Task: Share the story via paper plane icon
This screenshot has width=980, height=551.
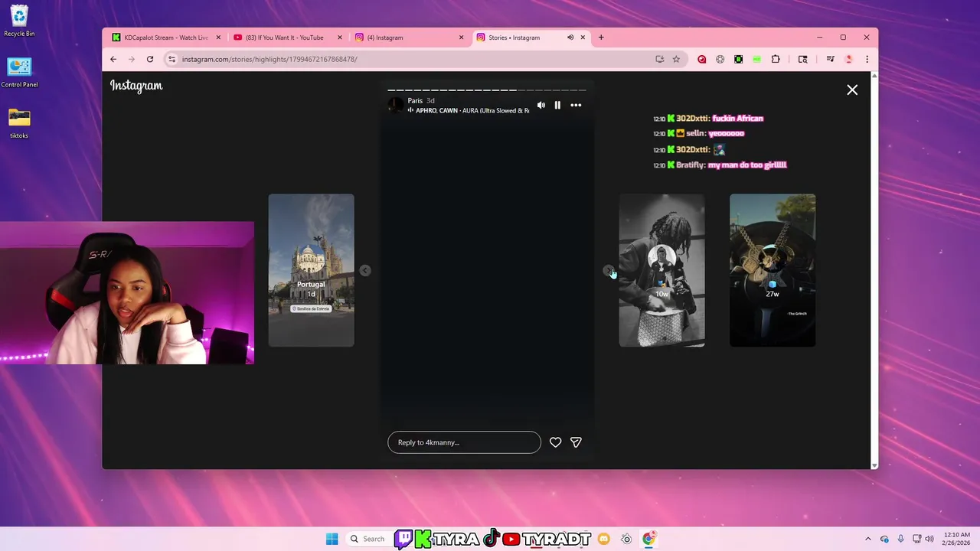Action: click(x=577, y=442)
